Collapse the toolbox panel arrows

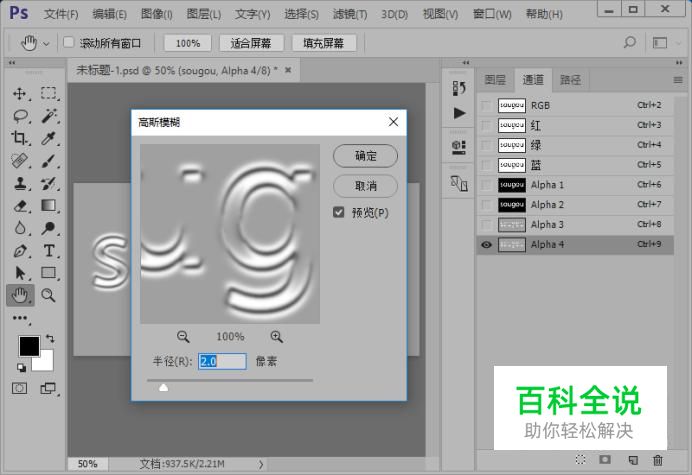click(x=12, y=63)
